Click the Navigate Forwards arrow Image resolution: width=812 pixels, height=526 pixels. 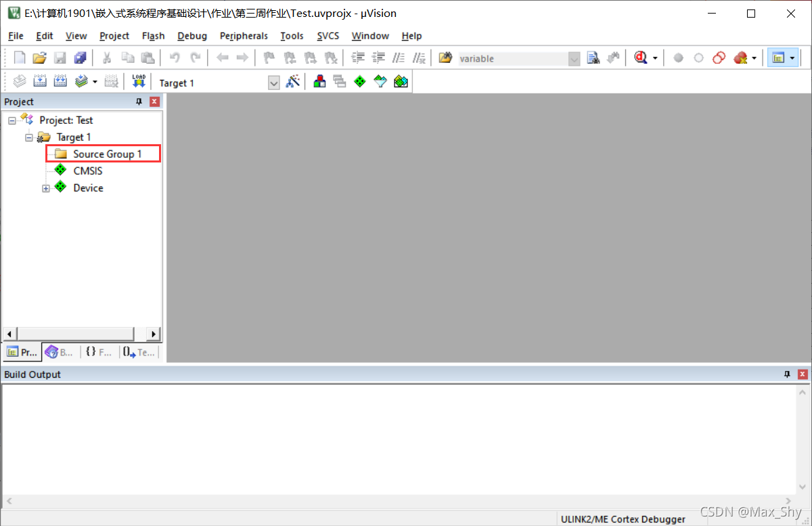click(x=242, y=58)
